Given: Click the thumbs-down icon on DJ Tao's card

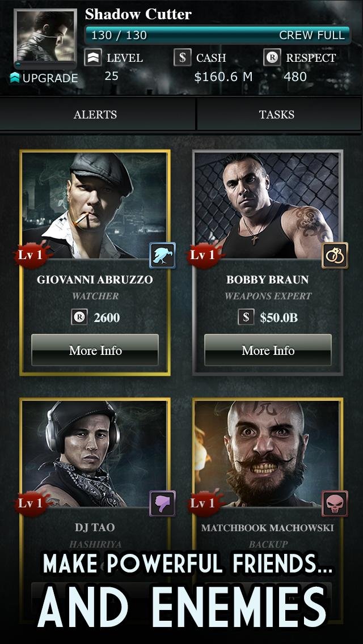Looking at the screenshot, I should point(162,503).
